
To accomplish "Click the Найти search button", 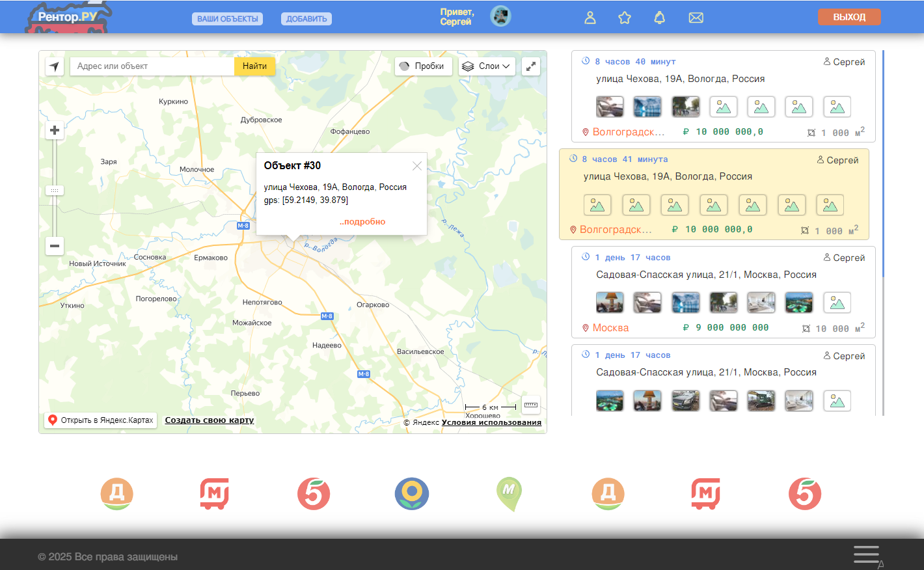I will (x=254, y=66).
